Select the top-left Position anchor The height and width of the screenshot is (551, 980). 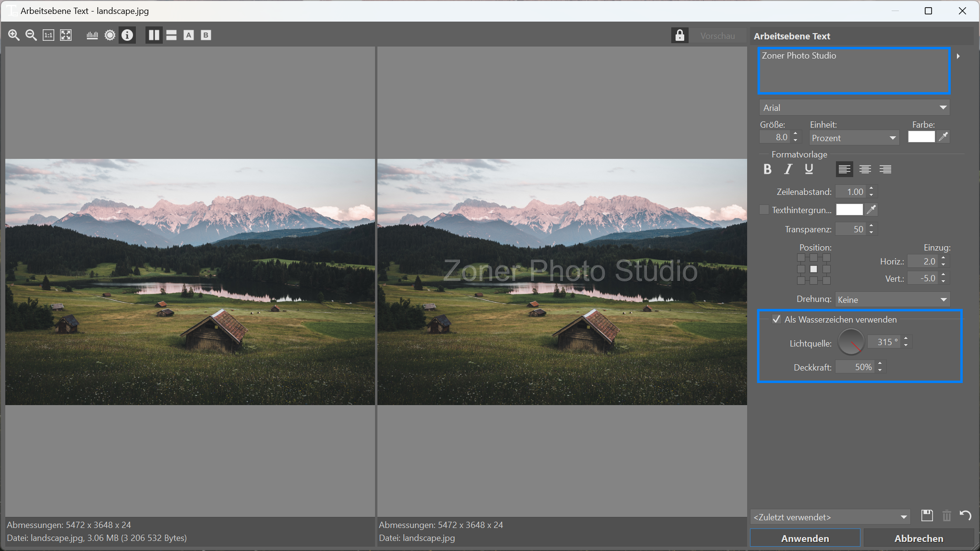click(801, 258)
